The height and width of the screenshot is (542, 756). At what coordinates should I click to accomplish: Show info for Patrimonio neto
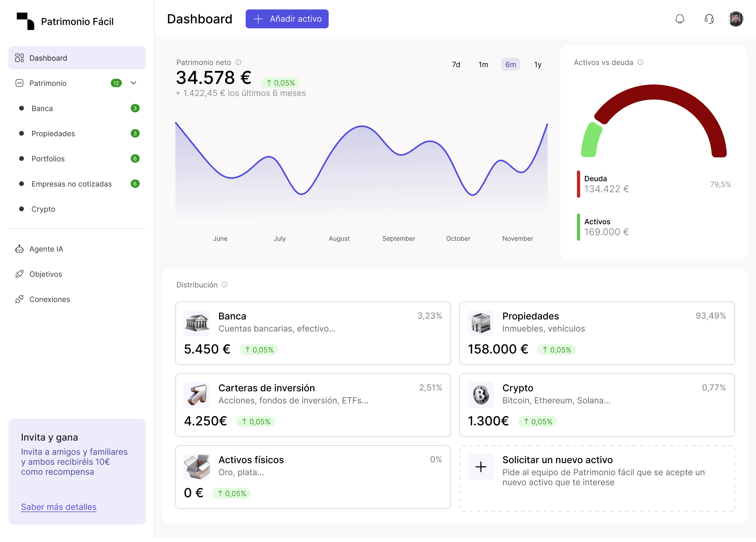click(x=238, y=62)
